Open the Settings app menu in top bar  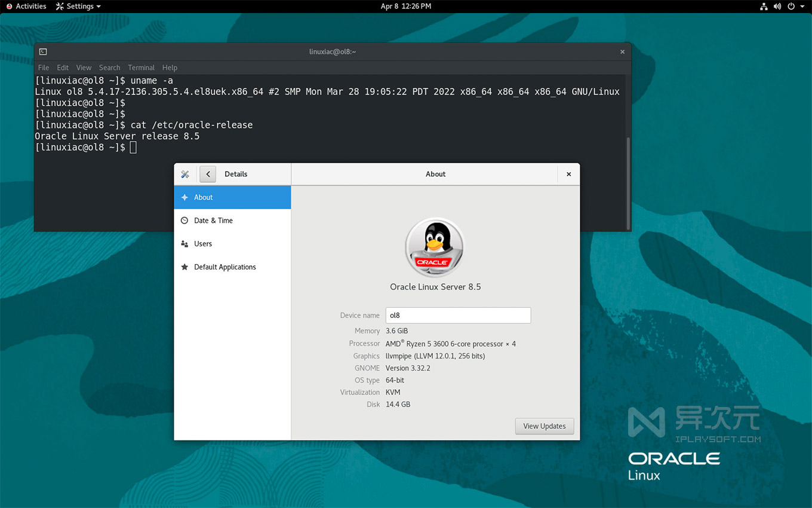pos(78,6)
